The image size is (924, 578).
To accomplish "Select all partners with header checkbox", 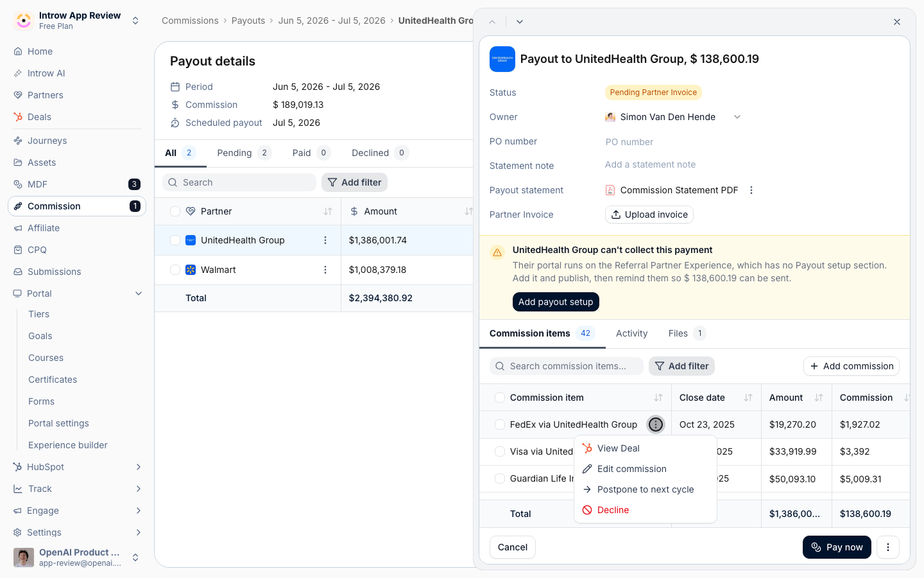I will [x=175, y=211].
